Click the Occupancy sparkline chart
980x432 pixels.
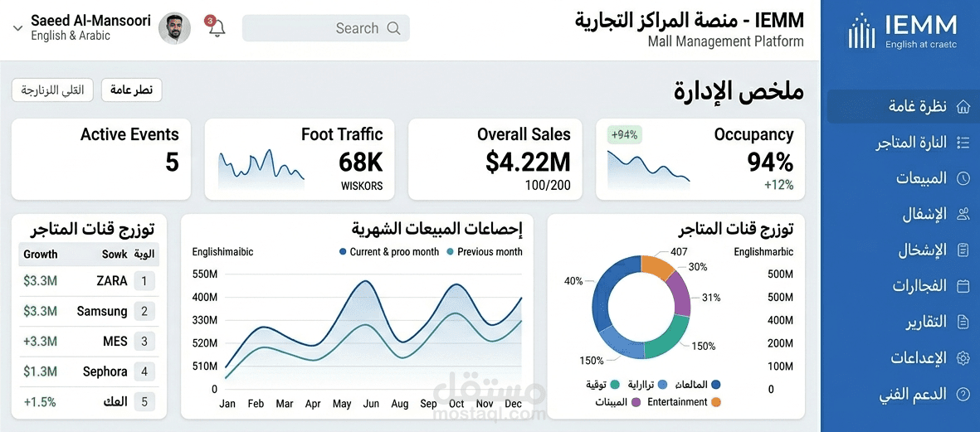click(x=649, y=169)
